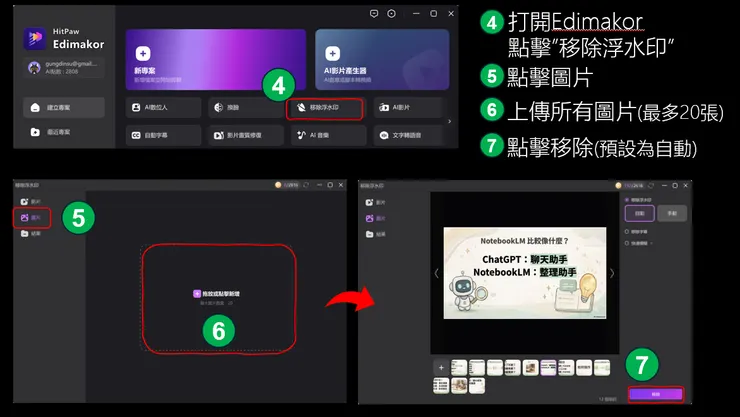
Task: Click the purple plus in the drop zone
Action: point(197,293)
